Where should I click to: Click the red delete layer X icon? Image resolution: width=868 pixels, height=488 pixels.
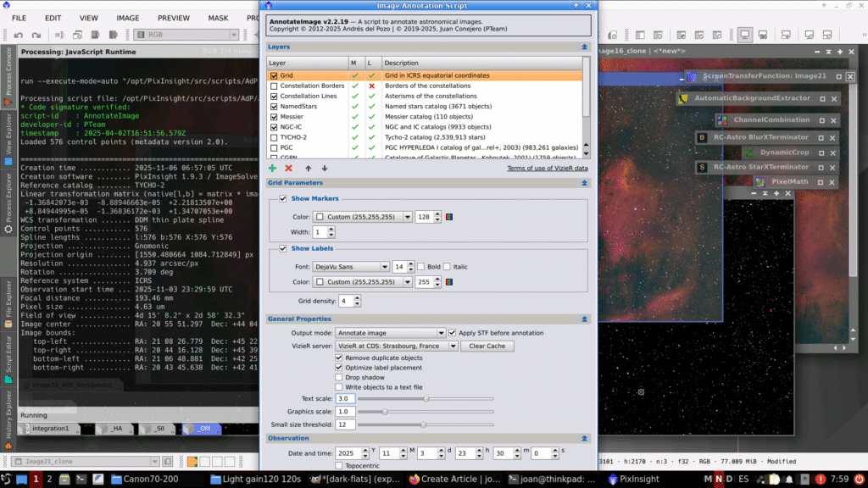tap(289, 169)
